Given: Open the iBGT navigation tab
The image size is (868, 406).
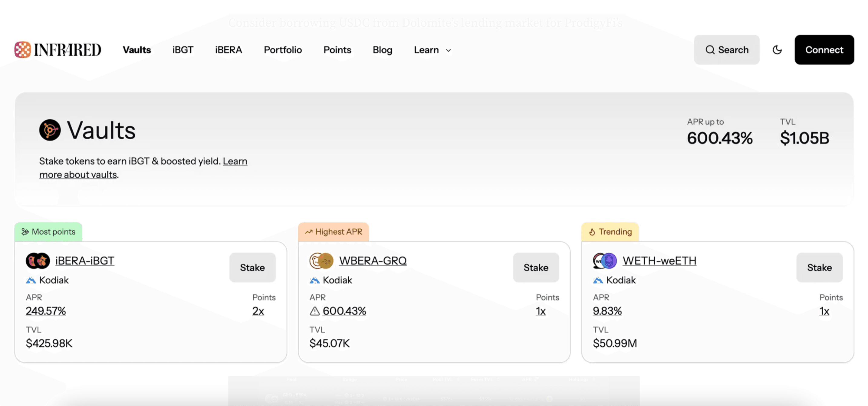Looking at the screenshot, I should point(183,50).
